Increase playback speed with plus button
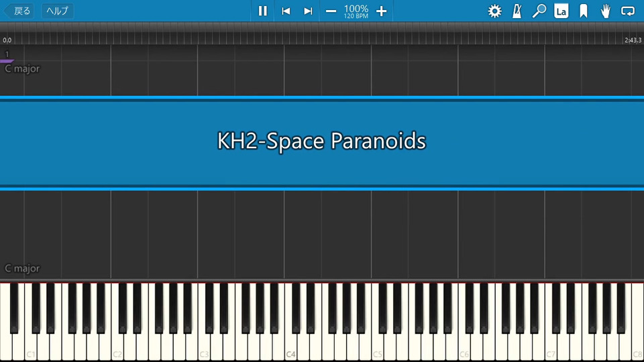 click(x=381, y=11)
